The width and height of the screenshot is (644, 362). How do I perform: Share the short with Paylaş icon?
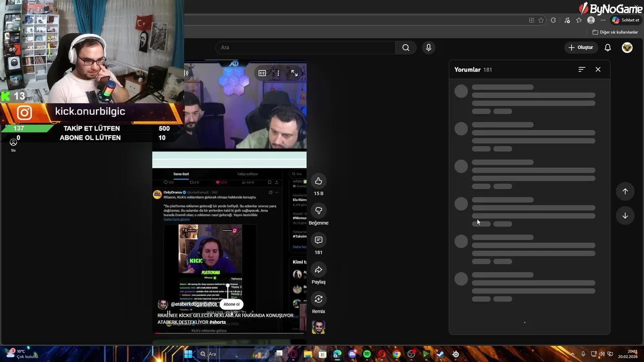[318, 270]
